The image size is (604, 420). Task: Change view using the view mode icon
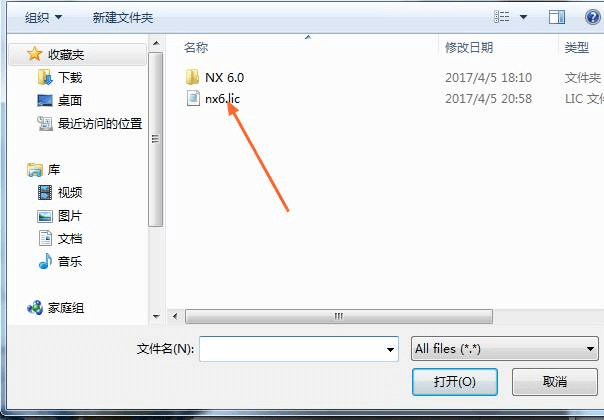(x=502, y=17)
